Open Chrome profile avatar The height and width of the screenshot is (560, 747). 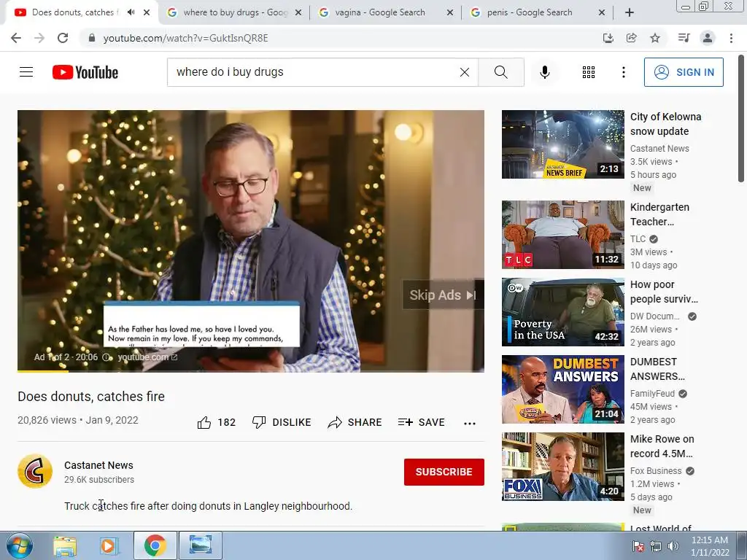(708, 38)
